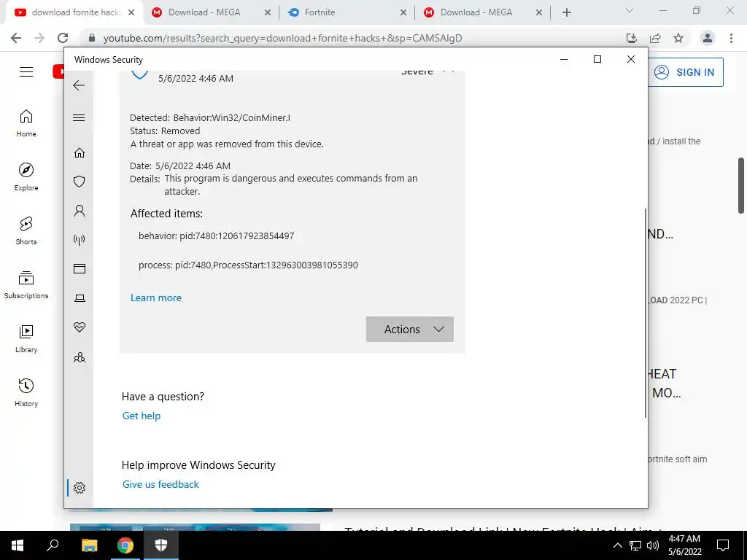Click Detected: Behavior:Win32/CoinMiner.I text
Image resolution: width=747 pixels, height=560 pixels.
(x=210, y=117)
